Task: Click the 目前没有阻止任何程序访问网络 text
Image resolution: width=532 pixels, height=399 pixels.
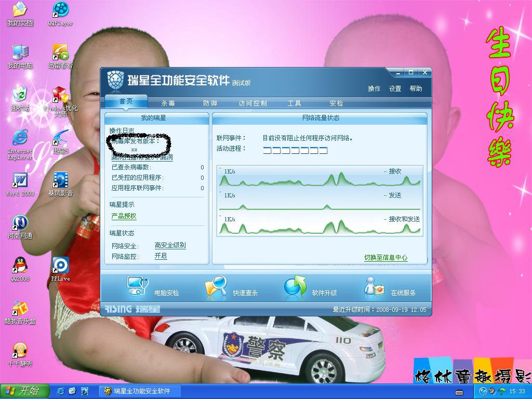Action: pyautogui.click(x=308, y=138)
